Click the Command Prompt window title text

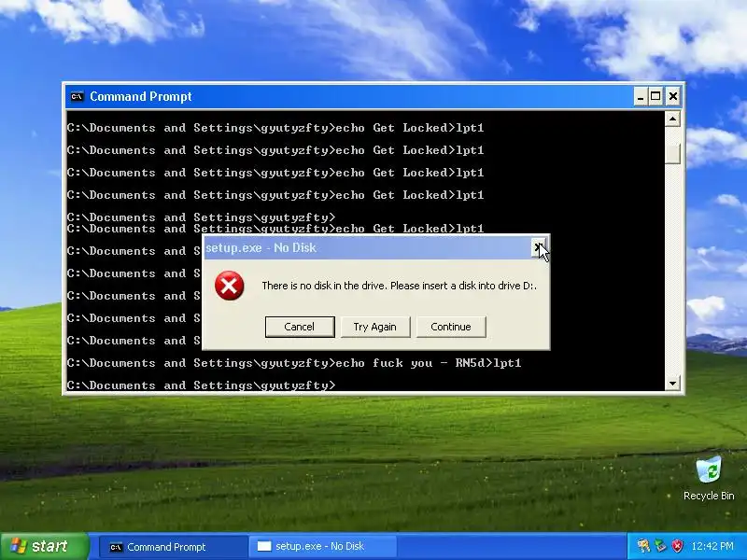tap(141, 97)
